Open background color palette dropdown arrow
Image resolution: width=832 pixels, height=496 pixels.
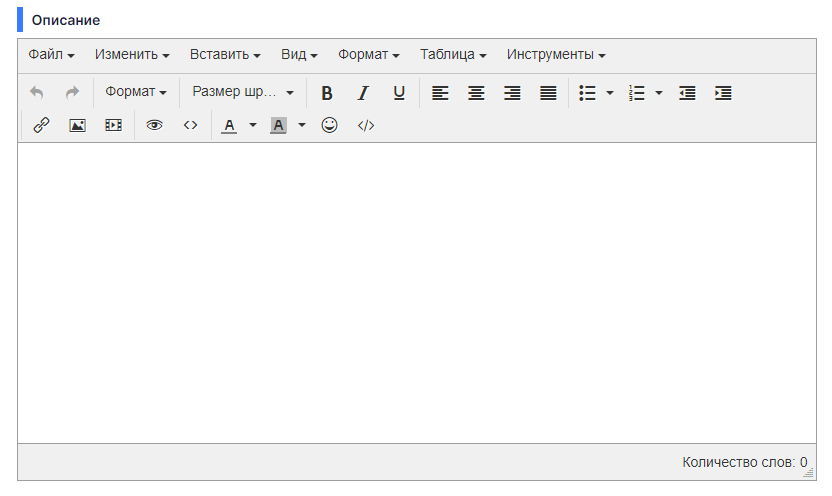[x=301, y=125]
